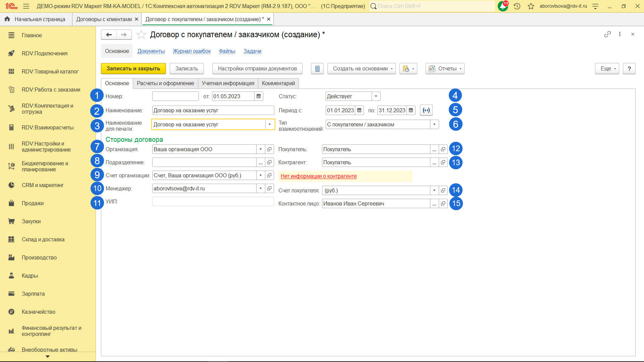Open calendar picker for contract date
The image size is (644, 362).
click(259, 97)
